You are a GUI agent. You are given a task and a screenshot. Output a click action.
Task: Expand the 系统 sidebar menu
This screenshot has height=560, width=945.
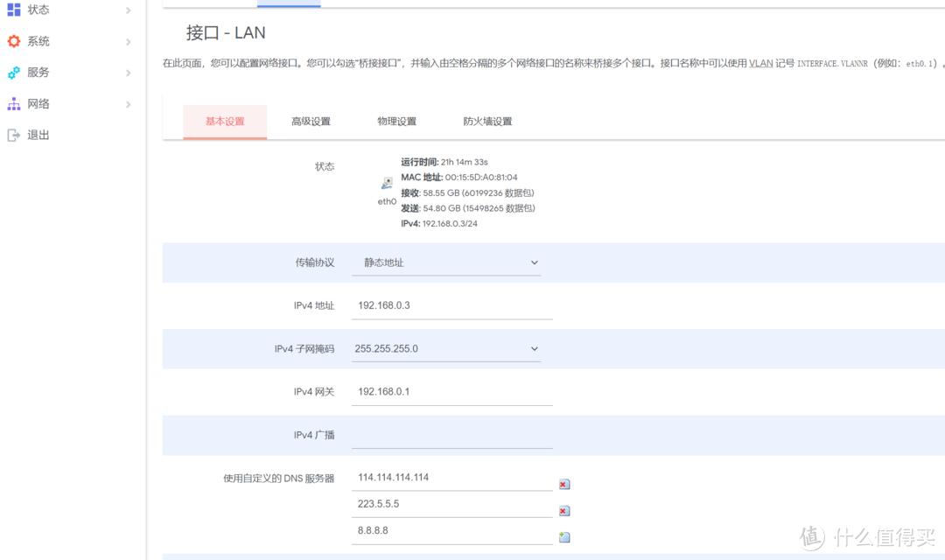[35, 40]
